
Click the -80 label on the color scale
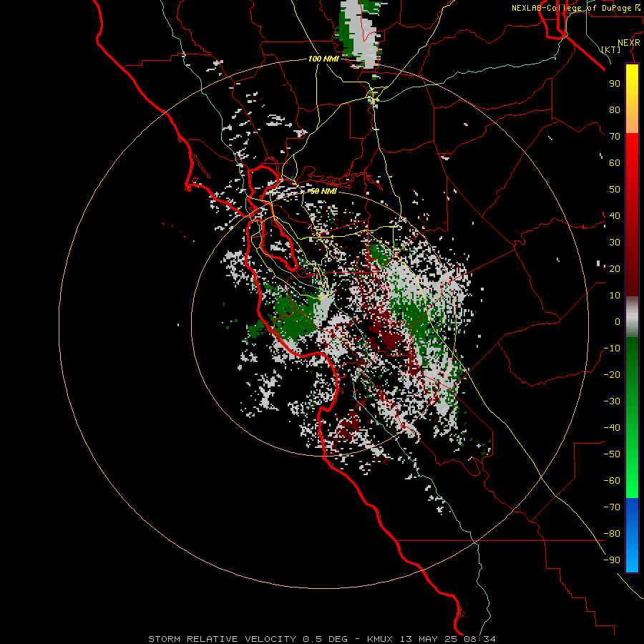pyautogui.click(x=612, y=534)
